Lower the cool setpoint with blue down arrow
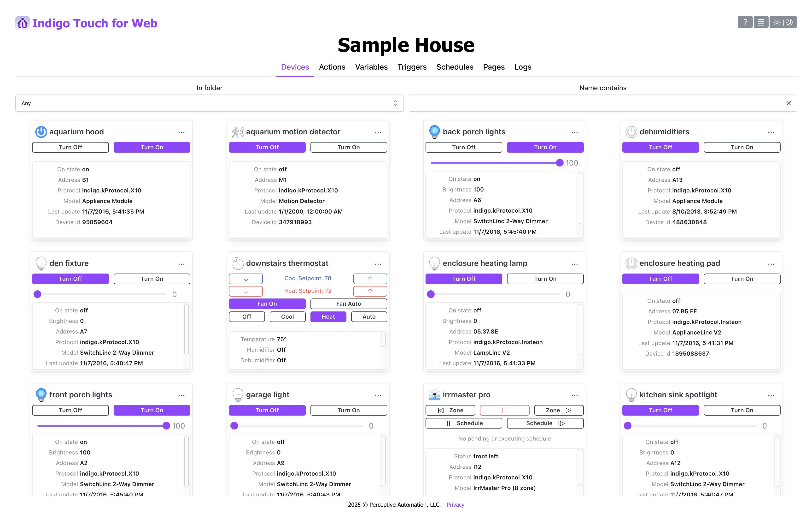This screenshot has height=513, width=812. pos(246,279)
